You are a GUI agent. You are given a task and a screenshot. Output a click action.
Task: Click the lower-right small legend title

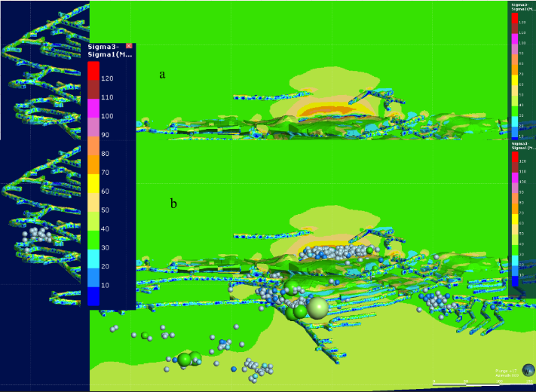522,145
